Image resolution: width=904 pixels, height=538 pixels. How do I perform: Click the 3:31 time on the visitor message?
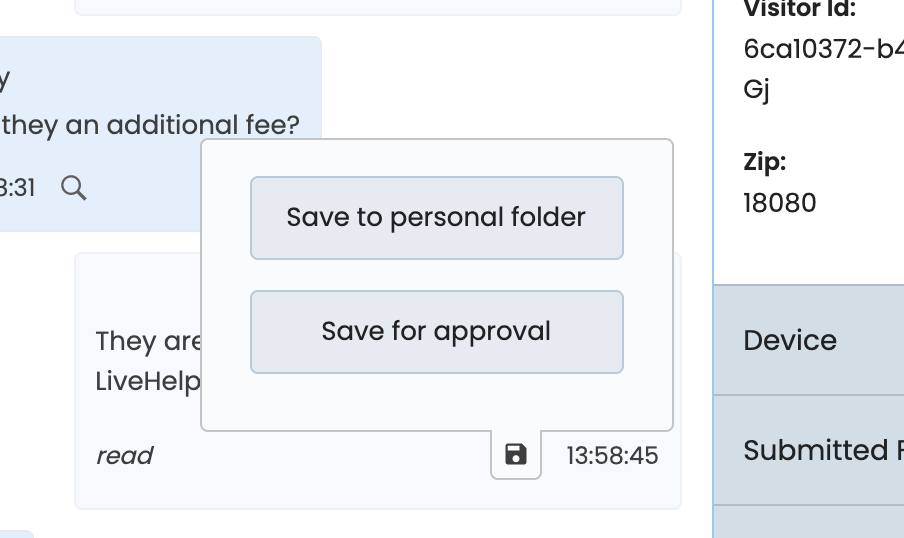(18, 188)
